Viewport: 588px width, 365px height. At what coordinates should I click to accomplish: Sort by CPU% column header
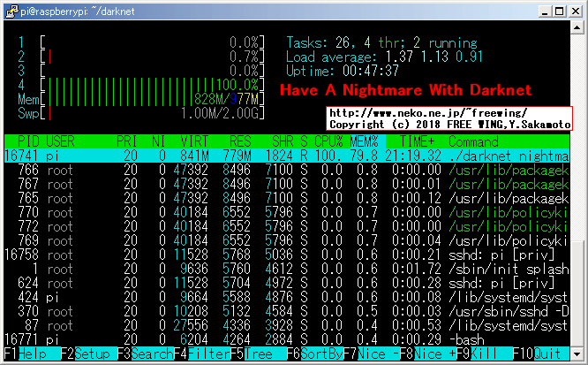pyautogui.click(x=329, y=141)
